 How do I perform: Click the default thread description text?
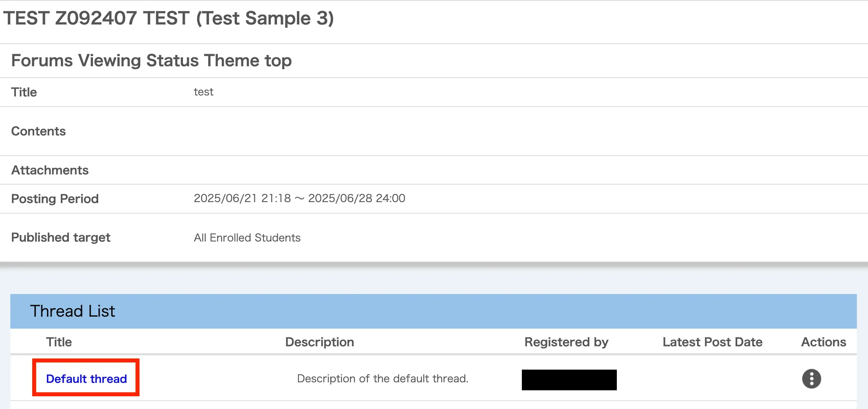click(383, 378)
